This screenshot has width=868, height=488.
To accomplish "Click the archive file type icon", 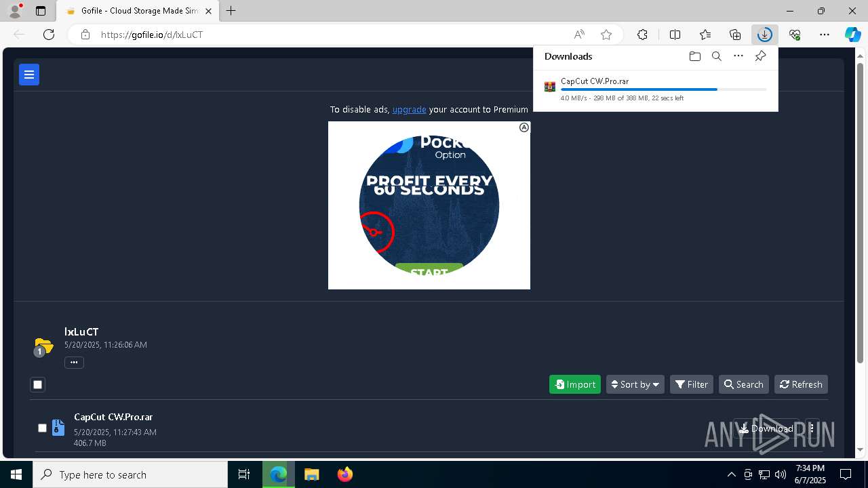I will tap(58, 428).
